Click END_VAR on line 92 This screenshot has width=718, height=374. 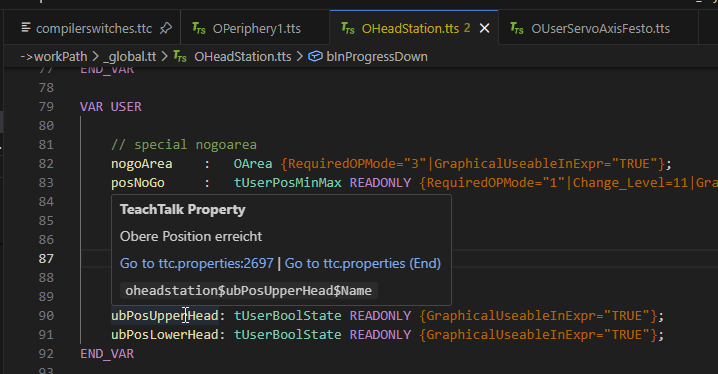click(107, 353)
